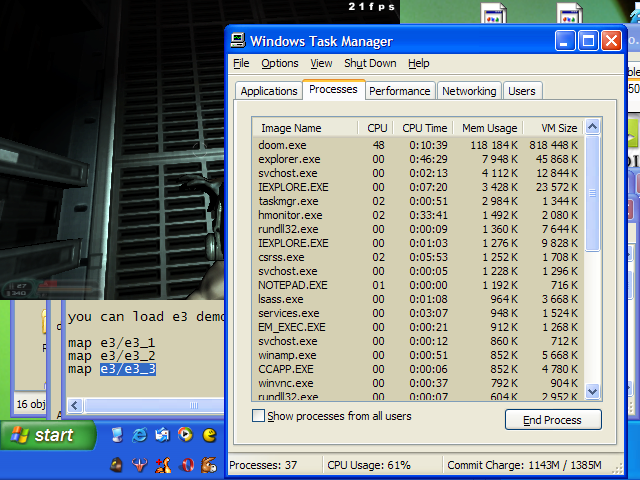This screenshot has height=480, width=640.
Task: Select the doom.exe process row
Action: pos(418,145)
